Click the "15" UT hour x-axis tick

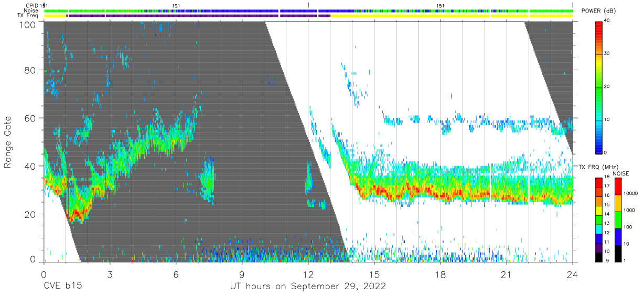pyautogui.click(x=374, y=274)
